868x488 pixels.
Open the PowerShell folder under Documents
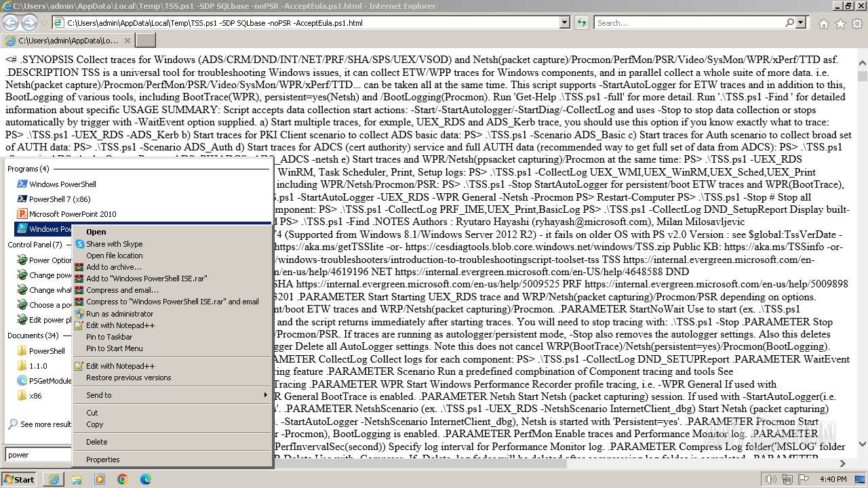click(x=41, y=351)
